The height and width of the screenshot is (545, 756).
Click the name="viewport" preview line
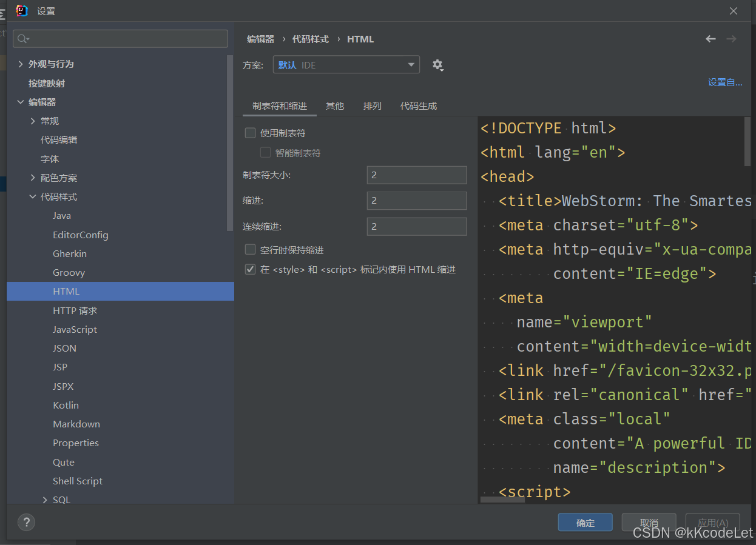584,322
